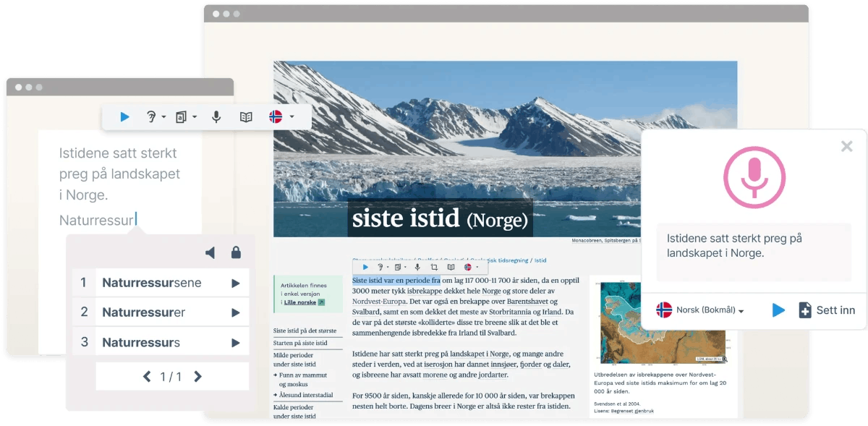Open the reading book tool

[x=246, y=116]
